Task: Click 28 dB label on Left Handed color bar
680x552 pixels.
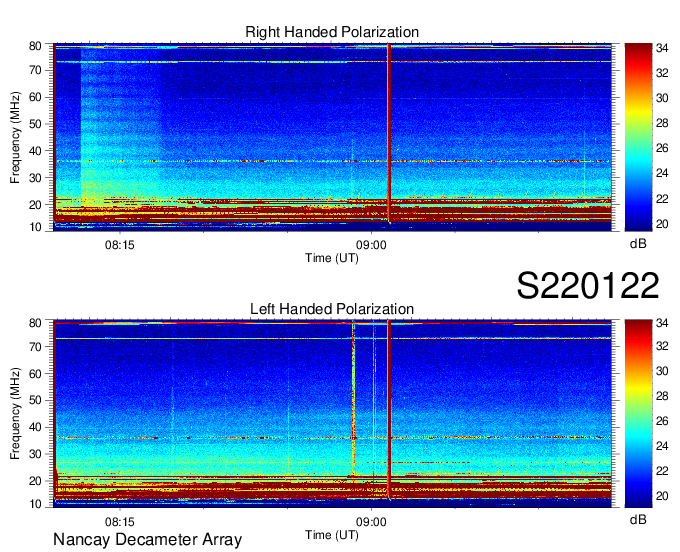Action: pos(662,396)
